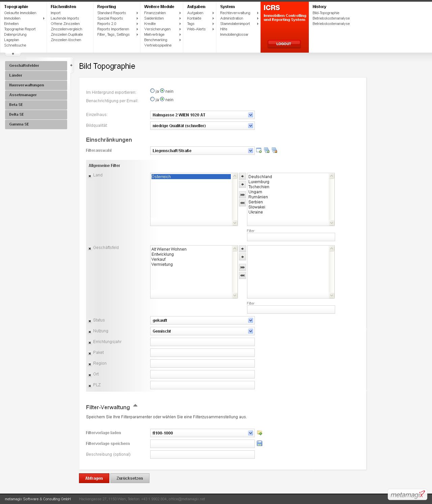Select Vermietung in the Geschäftsfeld list

click(162, 264)
